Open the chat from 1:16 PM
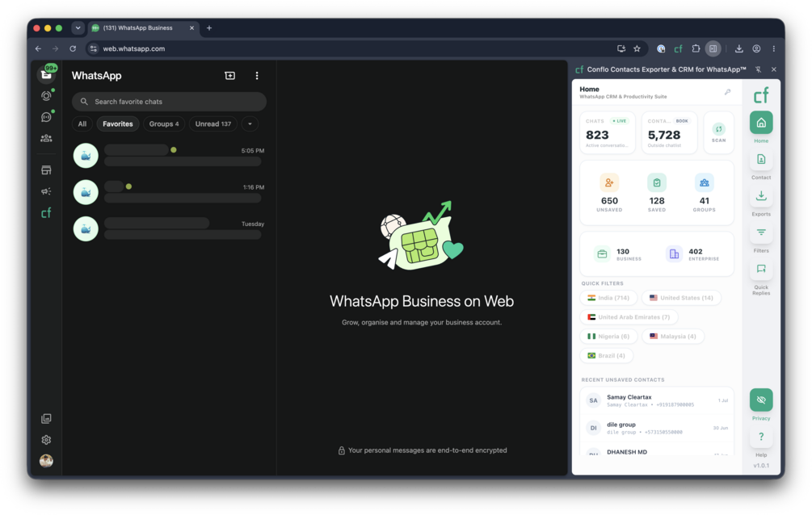The height and width of the screenshot is (515, 812). 169,193
